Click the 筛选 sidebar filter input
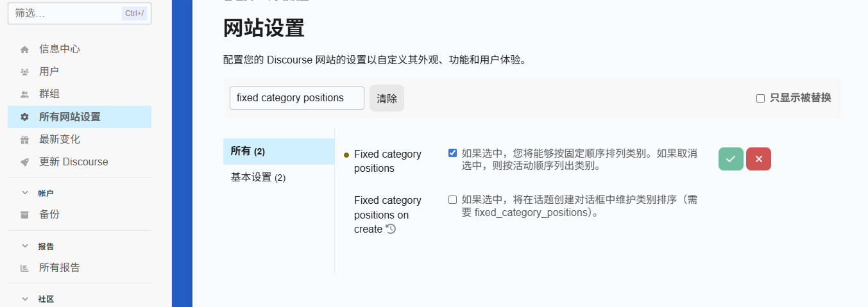The width and height of the screenshot is (868, 307). click(x=80, y=13)
